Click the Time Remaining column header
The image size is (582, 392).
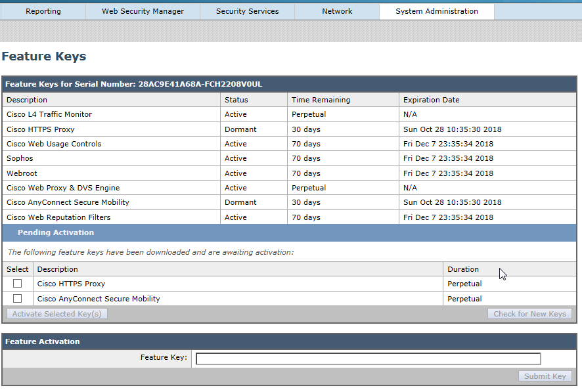pyautogui.click(x=321, y=100)
